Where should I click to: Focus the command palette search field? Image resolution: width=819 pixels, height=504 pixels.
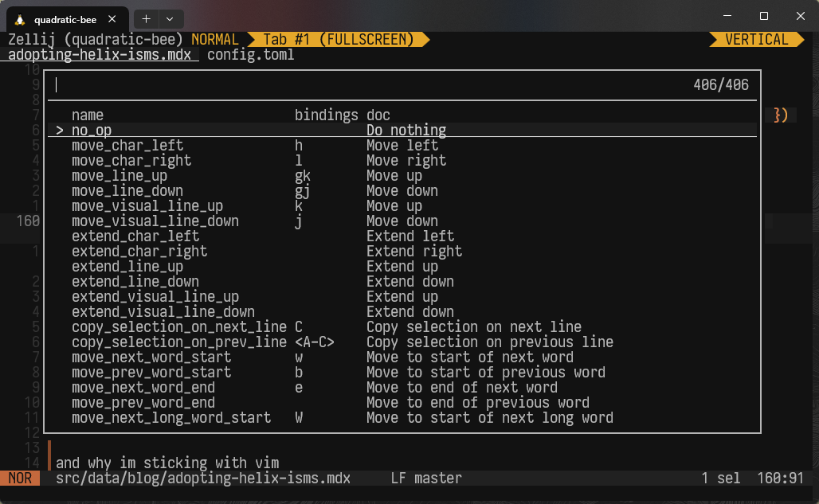pos(366,84)
